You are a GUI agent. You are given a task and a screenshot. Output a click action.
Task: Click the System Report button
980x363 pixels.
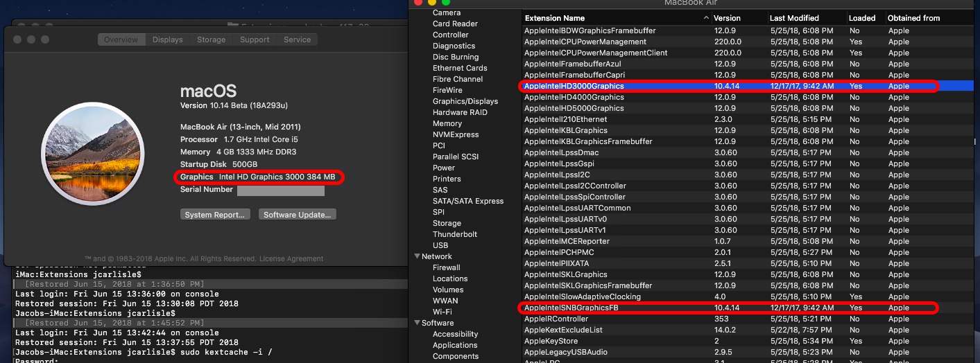(215, 215)
